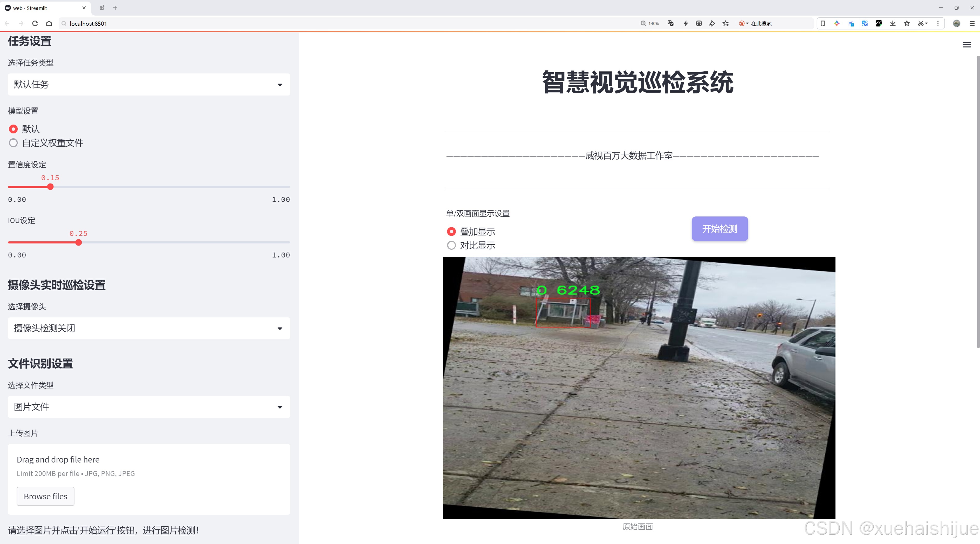Open the scissors screenshot tool icon
Screen dimensions: 980x544
point(920,24)
